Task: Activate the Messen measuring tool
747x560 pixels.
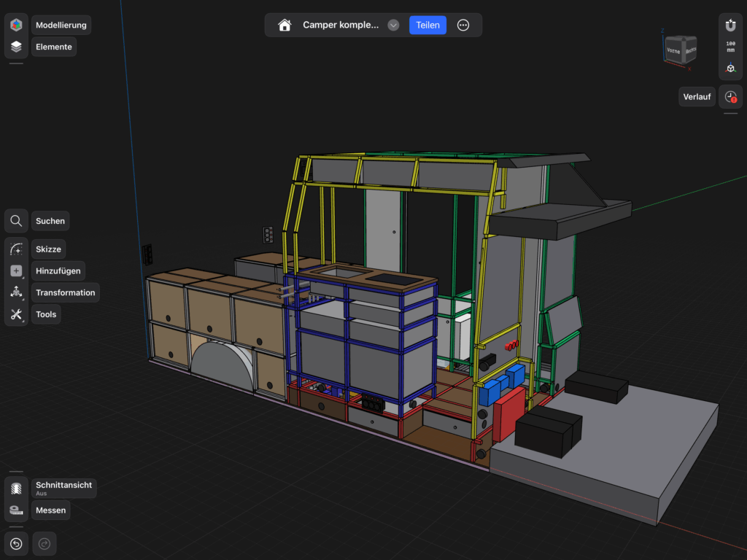Action: [x=16, y=510]
